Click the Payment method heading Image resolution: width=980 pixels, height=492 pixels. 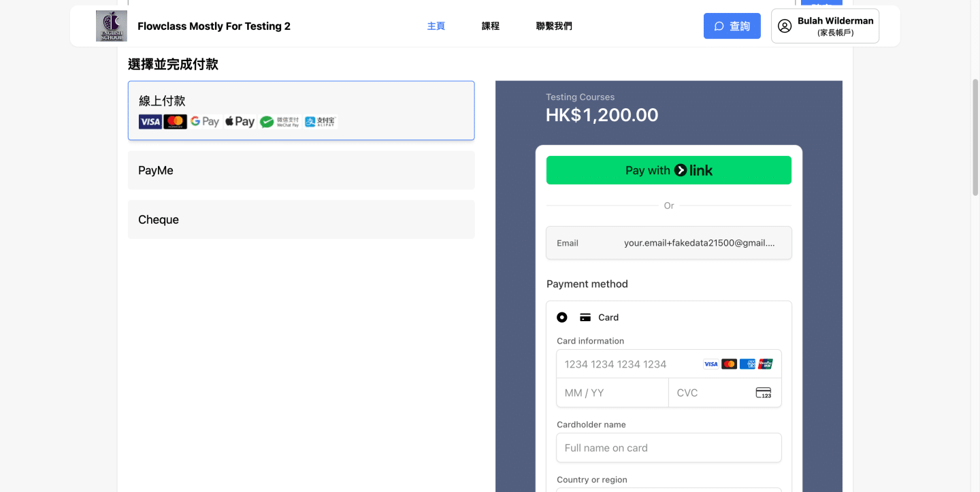point(587,284)
